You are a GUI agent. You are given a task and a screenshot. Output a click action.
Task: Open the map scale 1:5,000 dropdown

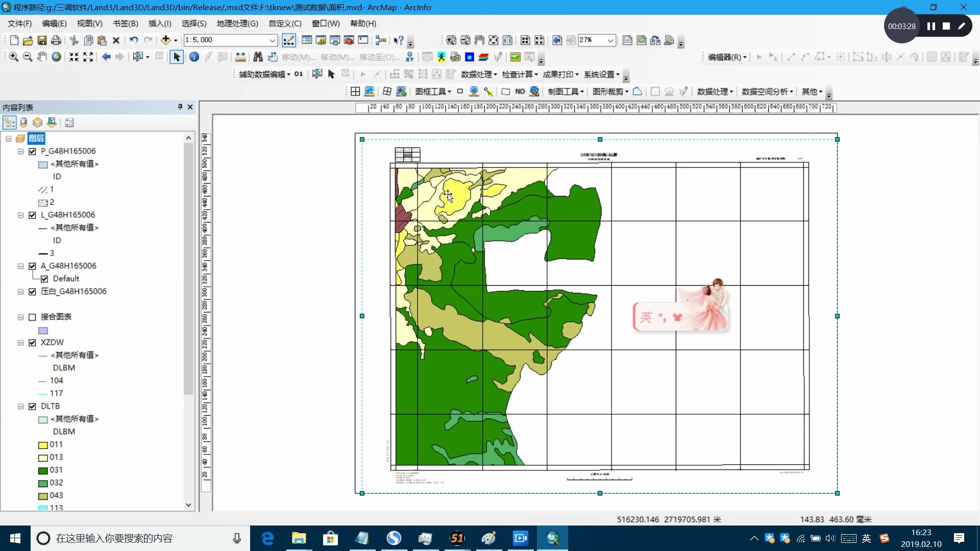click(272, 40)
